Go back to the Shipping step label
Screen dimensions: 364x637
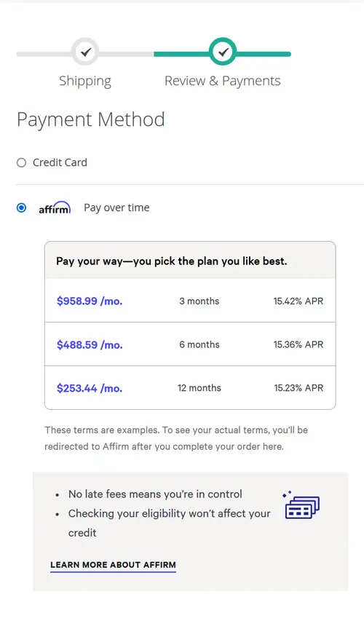coord(85,81)
